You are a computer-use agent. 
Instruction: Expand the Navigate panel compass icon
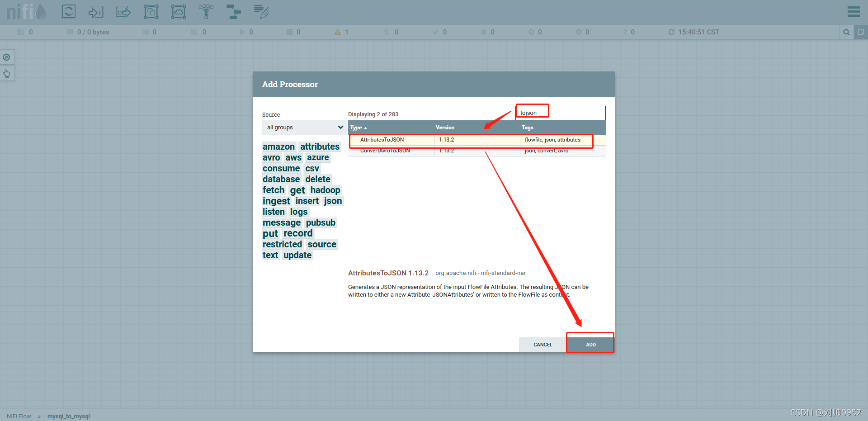pos(7,57)
